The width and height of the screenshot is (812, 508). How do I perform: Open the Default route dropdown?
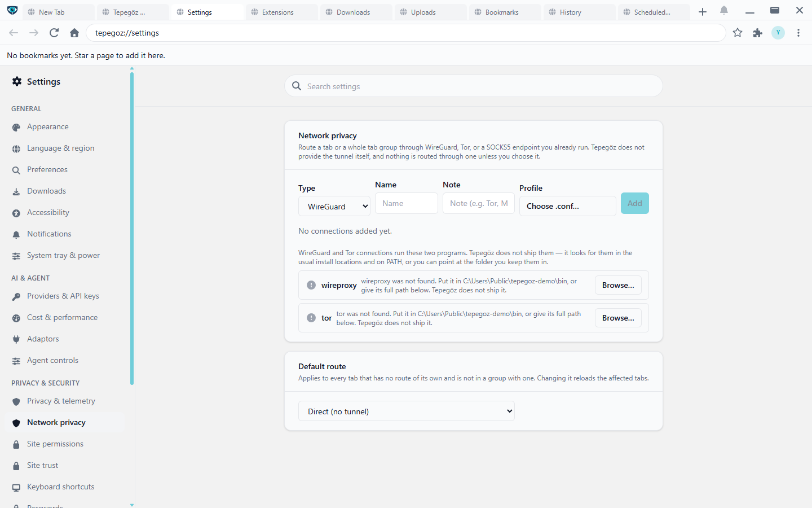(407, 411)
